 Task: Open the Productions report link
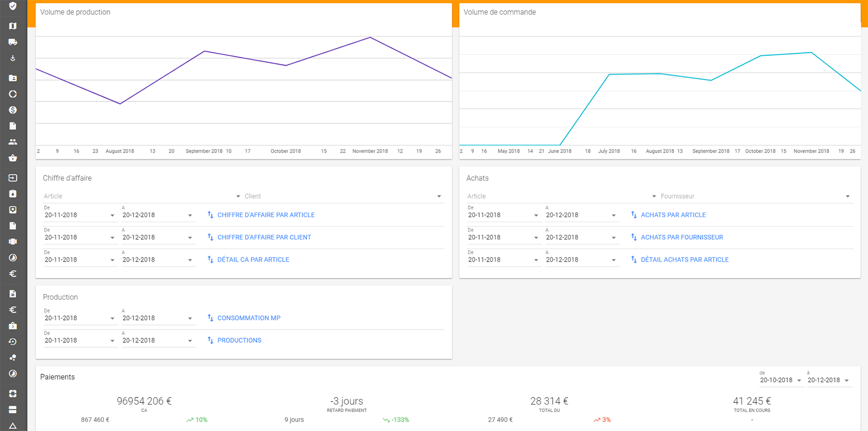point(239,340)
